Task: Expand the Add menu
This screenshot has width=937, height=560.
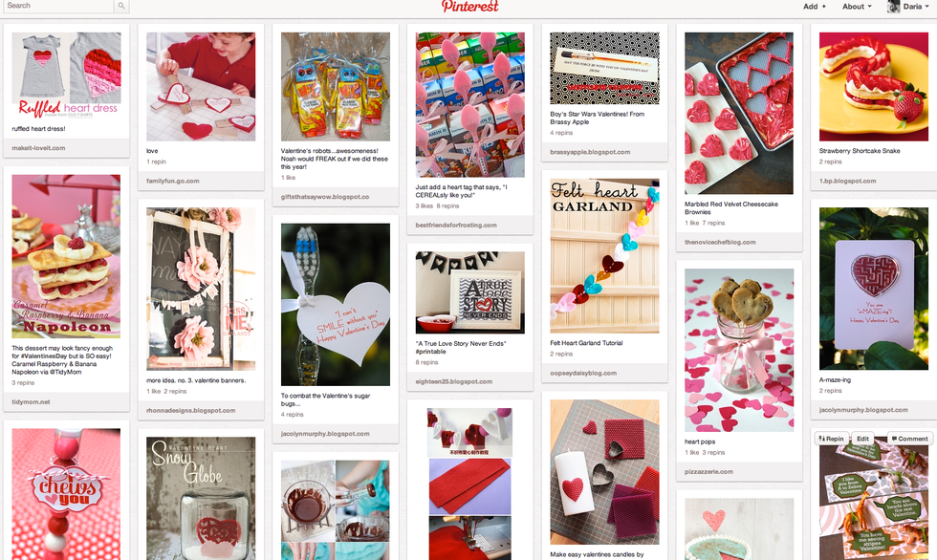Action: [814, 7]
